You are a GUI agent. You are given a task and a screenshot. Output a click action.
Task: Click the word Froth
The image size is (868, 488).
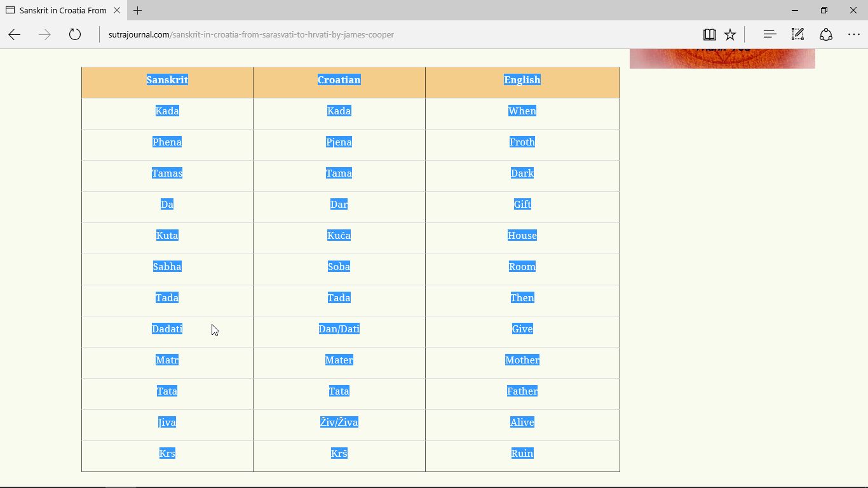point(522,142)
